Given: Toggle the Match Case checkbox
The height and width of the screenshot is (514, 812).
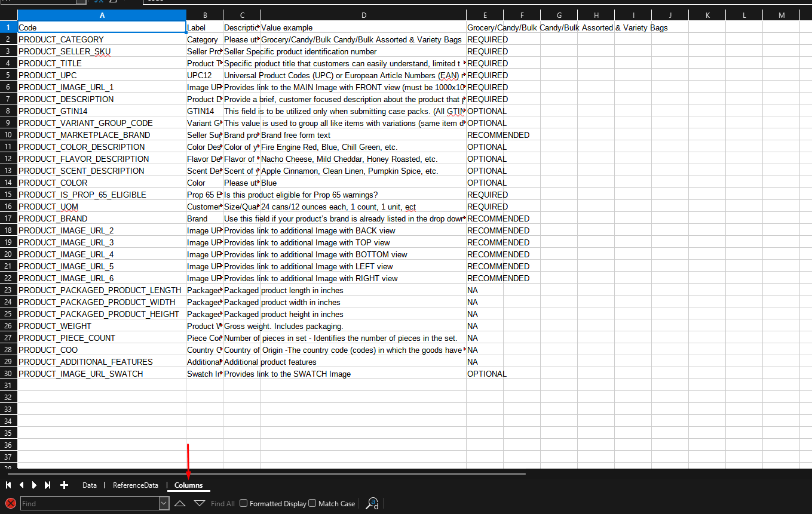Looking at the screenshot, I should click(312, 503).
